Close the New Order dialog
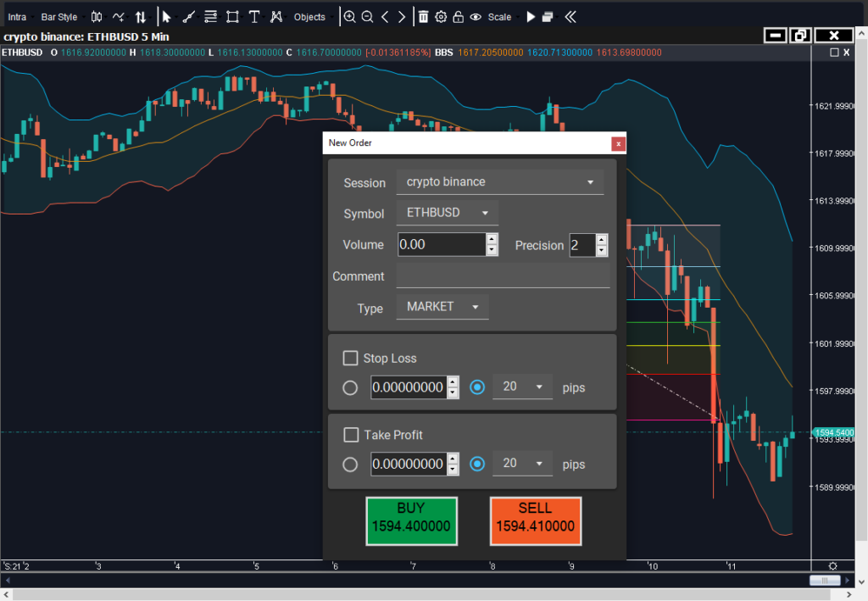This screenshot has width=868, height=601. pyautogui.click(x=618, y=144)
